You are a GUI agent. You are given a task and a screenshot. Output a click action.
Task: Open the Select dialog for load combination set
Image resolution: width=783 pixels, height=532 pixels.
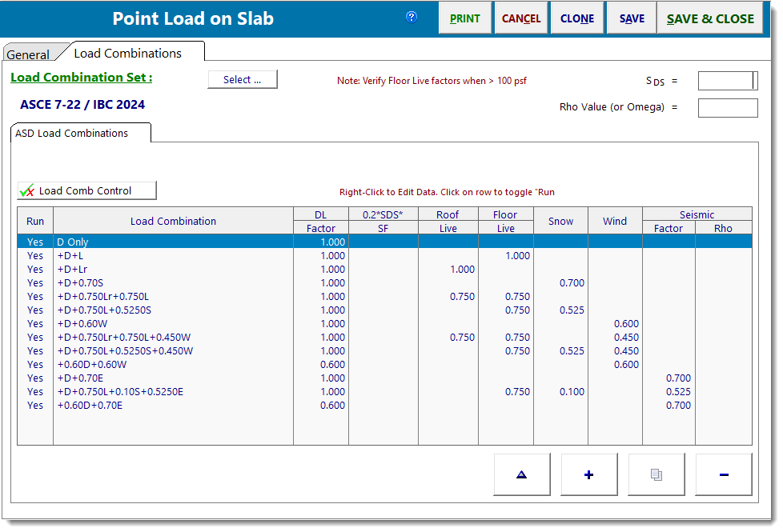coord(242,79)
